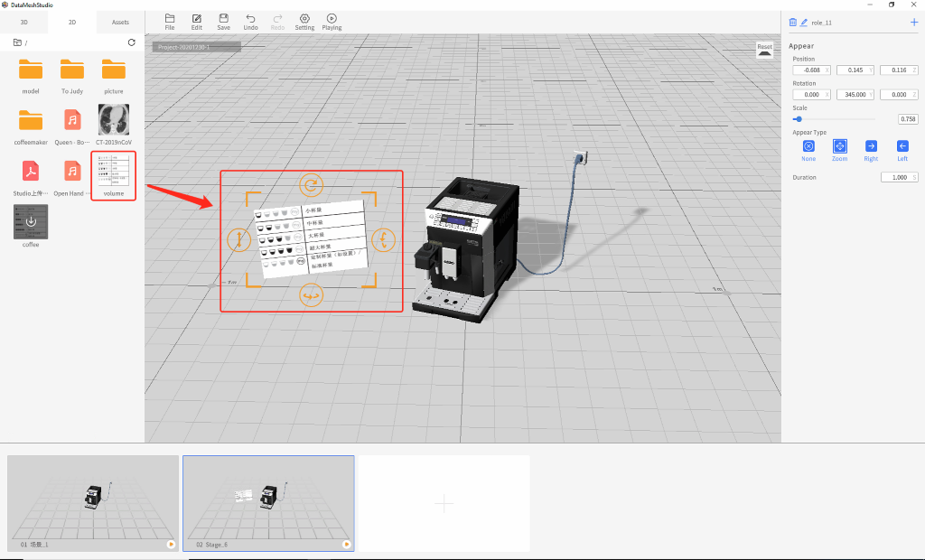Open the File menu in toolbar

(169, 22)
